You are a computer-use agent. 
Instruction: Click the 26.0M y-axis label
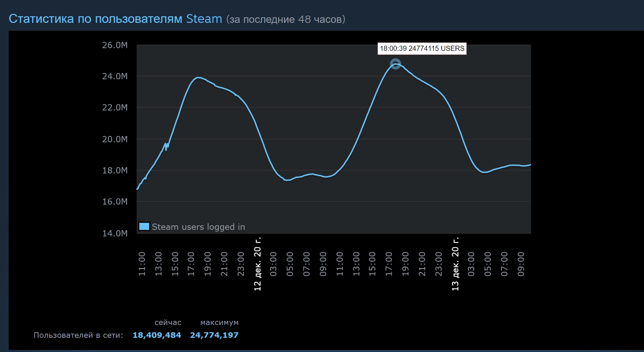pyautogui.click(x=115, y=45)
